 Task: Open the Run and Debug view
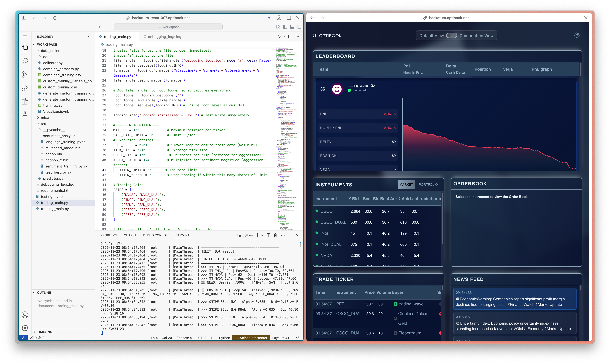25,88
